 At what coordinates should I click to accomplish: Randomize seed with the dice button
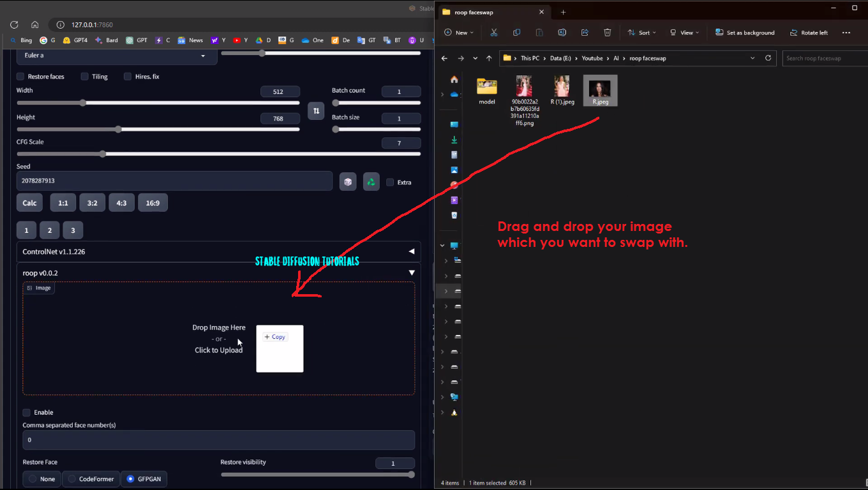tap(348, 182)
